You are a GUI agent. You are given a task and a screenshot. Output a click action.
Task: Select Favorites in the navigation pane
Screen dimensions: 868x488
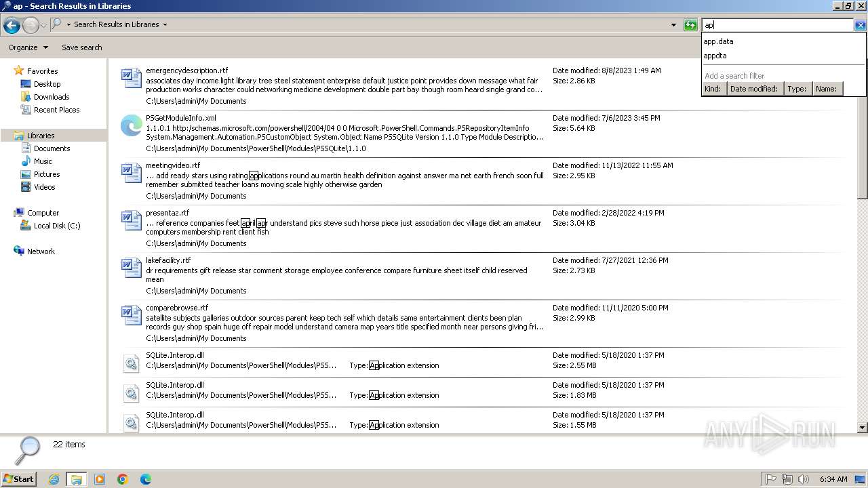click(x=42, y=71)
